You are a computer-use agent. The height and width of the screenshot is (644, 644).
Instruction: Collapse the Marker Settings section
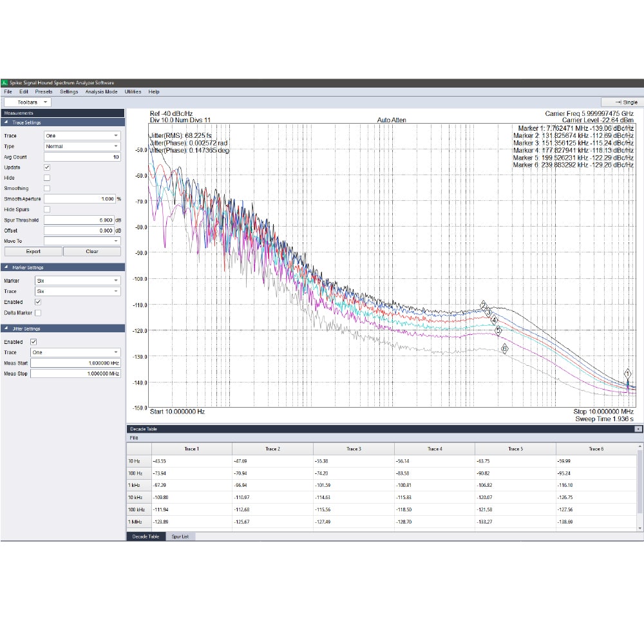6,267
